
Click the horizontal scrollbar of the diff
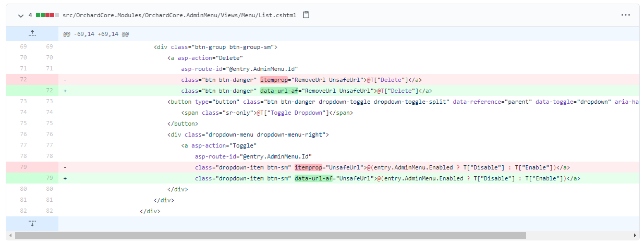tap(271, 236)
